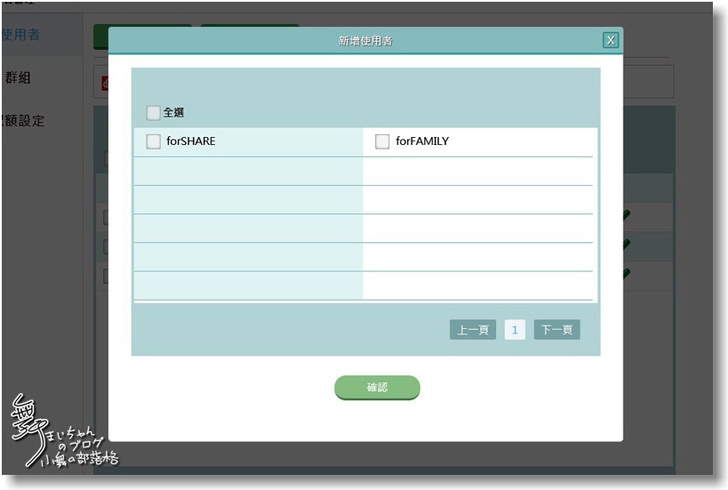
Task: Close the 新增使用者 dialog with X
Action: point(611,40)
